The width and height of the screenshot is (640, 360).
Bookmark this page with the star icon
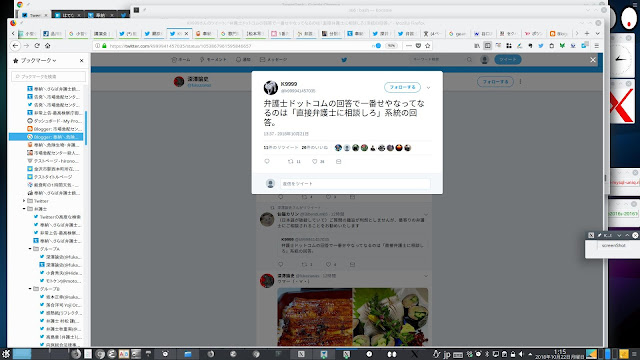[428, 46]
